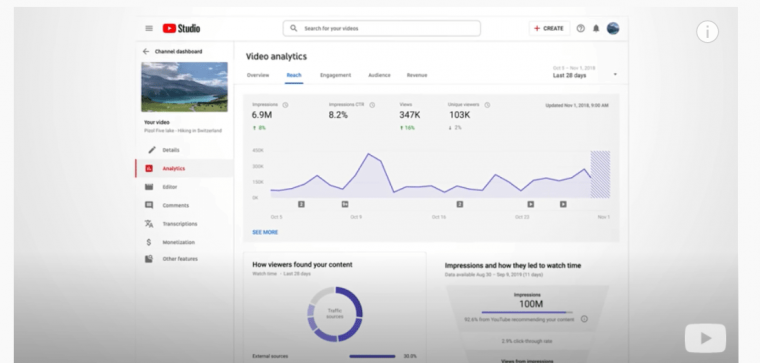The image size is (760, 363).
Task: Click "Updated Nov 1, 2018, 9:00 AM" text
Action: pos(577,105)
